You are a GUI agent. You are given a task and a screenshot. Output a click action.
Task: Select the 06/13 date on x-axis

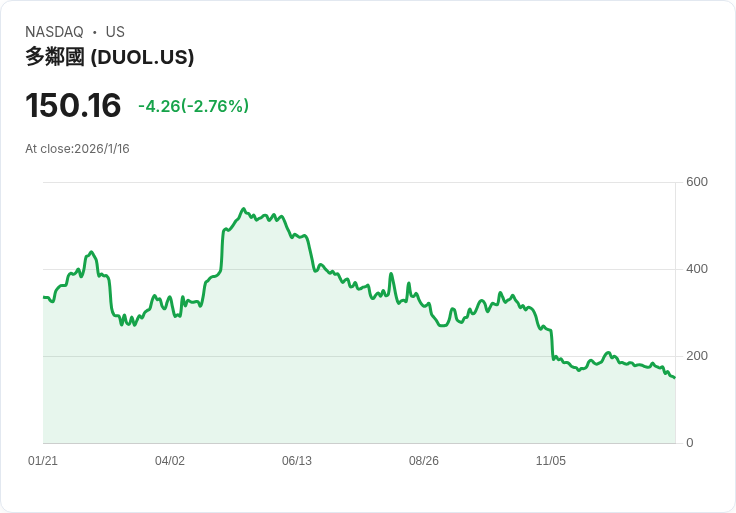tap(297, 461)
